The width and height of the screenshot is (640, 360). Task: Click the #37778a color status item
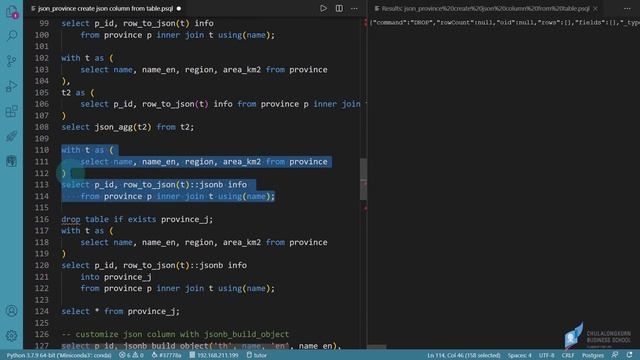[166, 355]
